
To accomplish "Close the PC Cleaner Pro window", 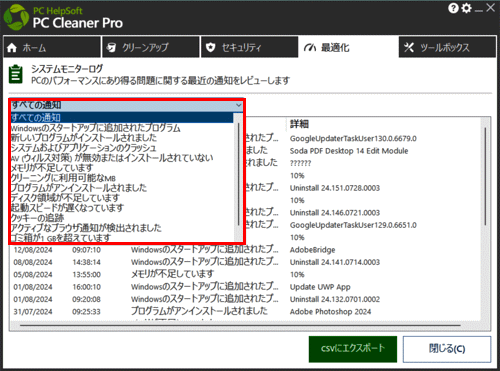I will [x=490, y=8].
